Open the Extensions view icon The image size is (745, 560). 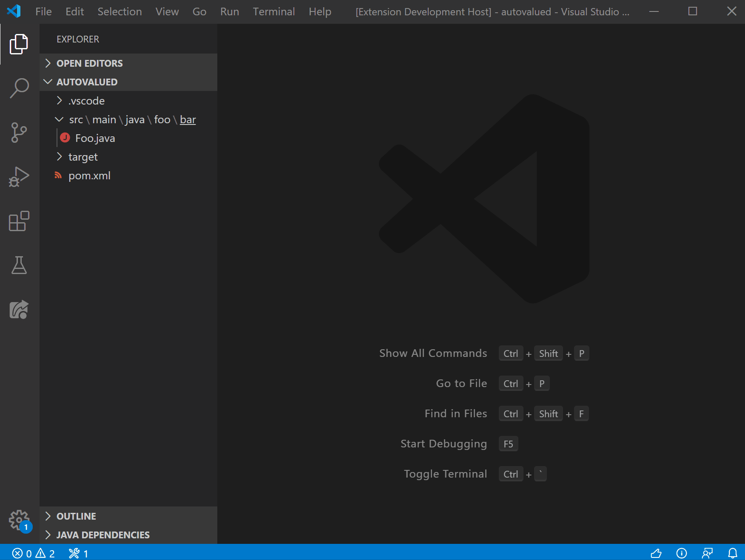coord(19,221)
